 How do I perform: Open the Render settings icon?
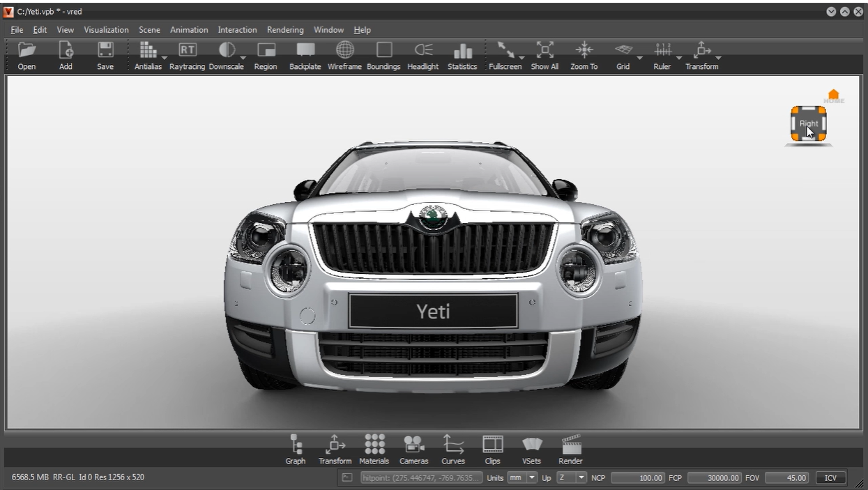click(570, 444)
